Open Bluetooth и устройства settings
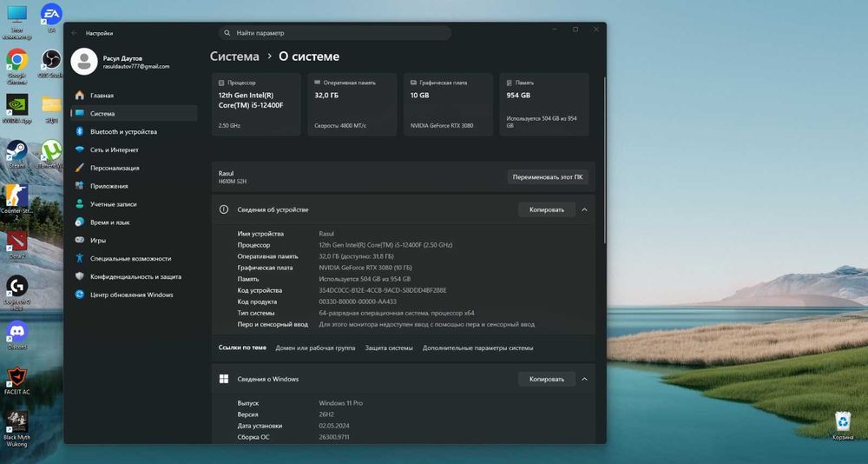 coord(134,131)
